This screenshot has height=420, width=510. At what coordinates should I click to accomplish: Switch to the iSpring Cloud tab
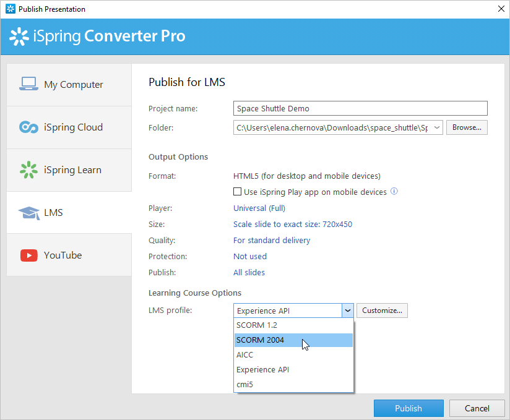(69, 127)
